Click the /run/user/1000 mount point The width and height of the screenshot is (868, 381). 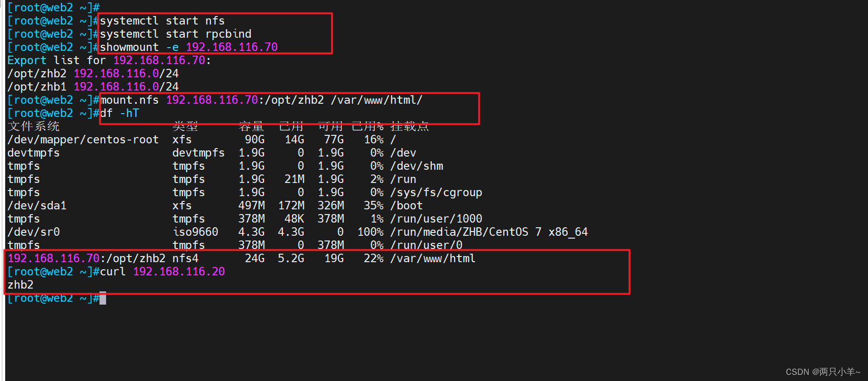pos(436,219)
